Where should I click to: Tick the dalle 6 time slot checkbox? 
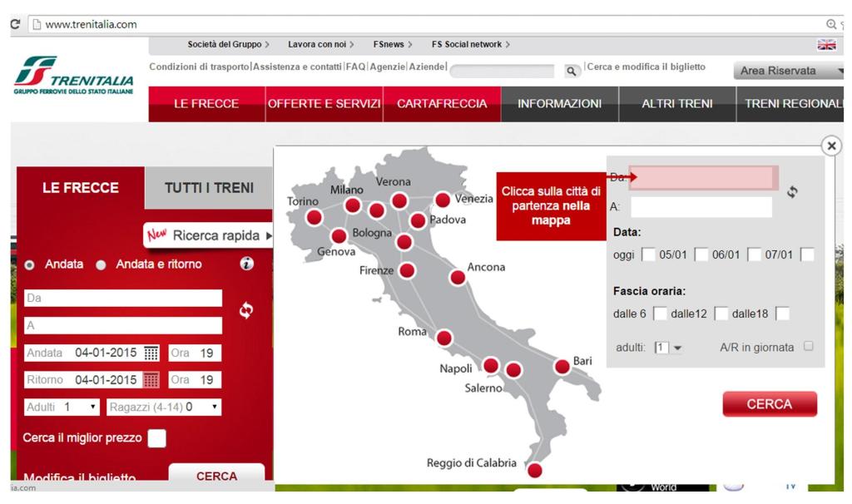660,314
